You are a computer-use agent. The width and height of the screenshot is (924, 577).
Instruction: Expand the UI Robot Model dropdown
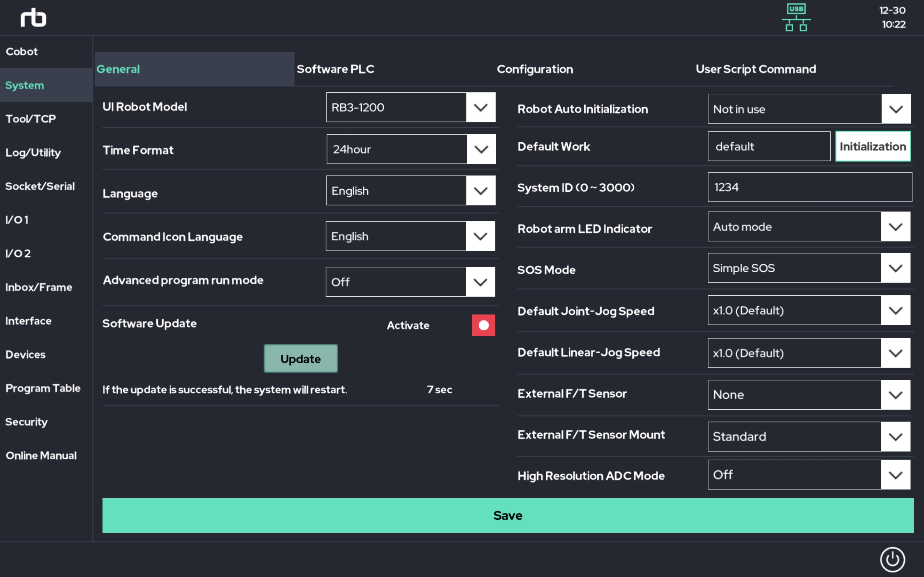tap(480, 107)
